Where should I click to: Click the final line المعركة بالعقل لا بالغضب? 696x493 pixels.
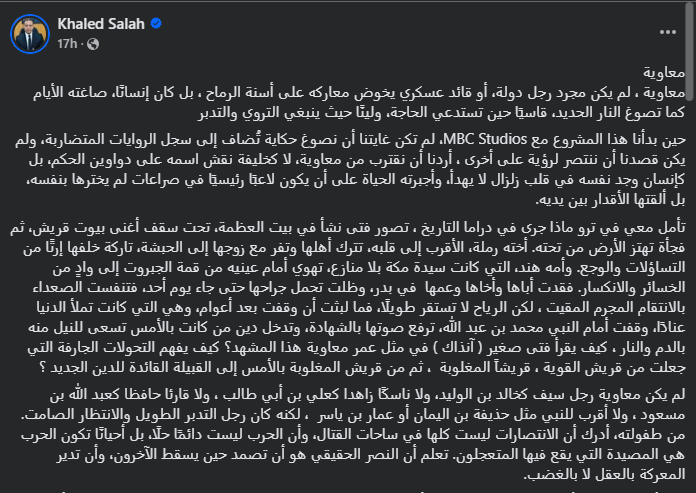point(605,474)
